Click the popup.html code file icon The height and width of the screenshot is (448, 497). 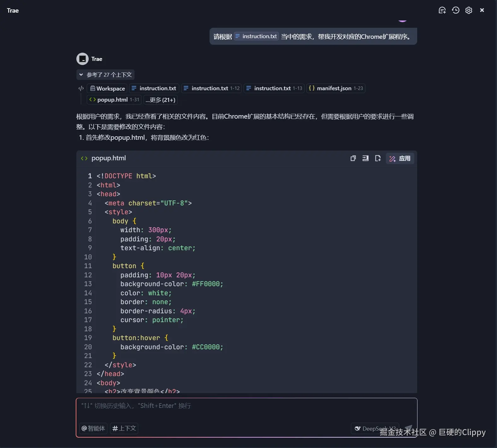84,158
